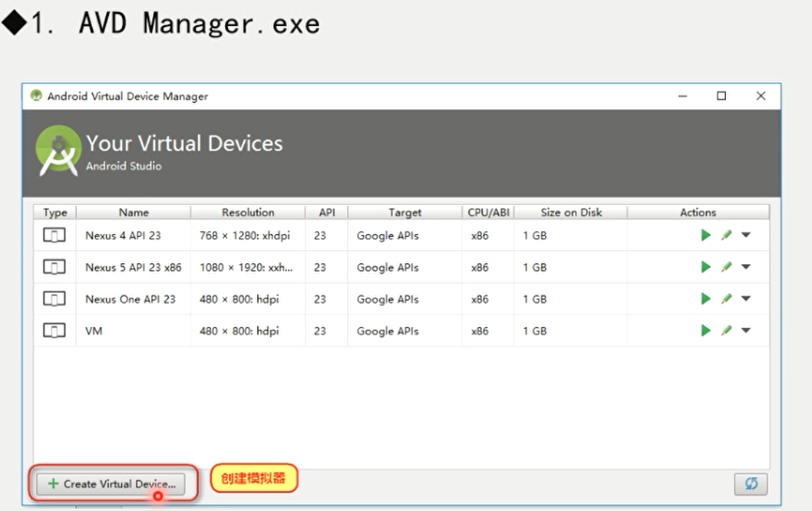This screenshot has height=511, width=812.
Task: Click the Actions column header
Action: (x=698, y=213)
